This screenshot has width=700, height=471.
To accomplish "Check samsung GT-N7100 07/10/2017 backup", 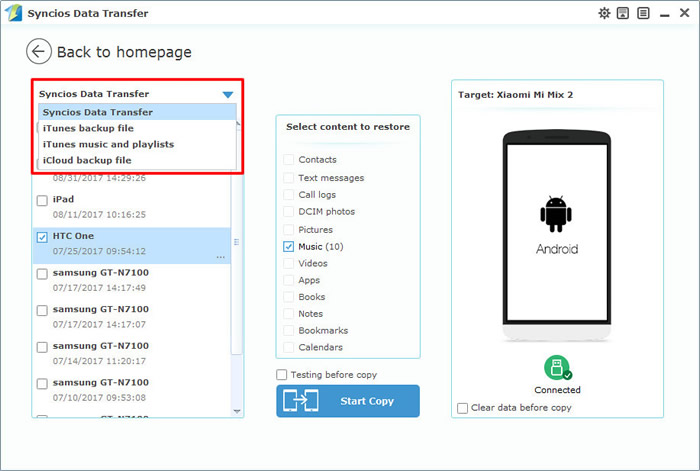I will click(42, 383).
